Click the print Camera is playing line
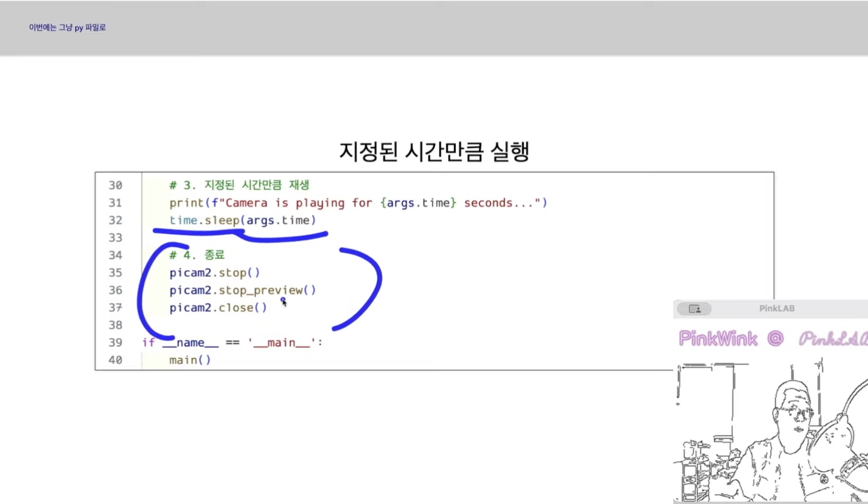 358,202
